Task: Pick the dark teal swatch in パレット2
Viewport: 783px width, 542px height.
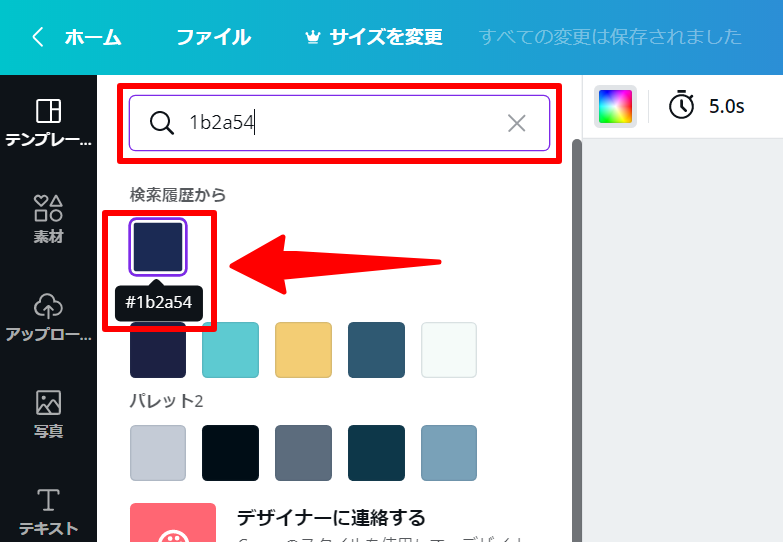Action: coord(376,453)
